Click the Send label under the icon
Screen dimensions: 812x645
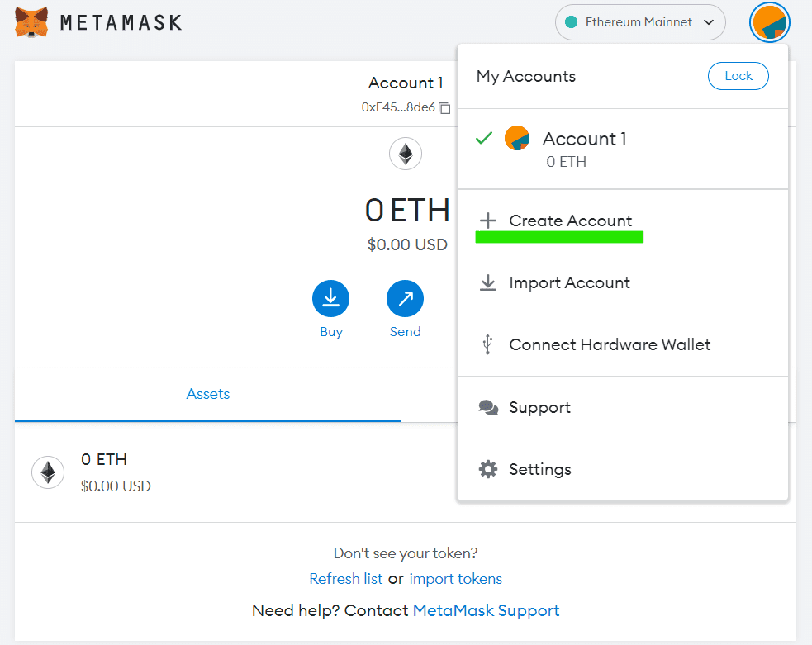[x=405, y=331]
